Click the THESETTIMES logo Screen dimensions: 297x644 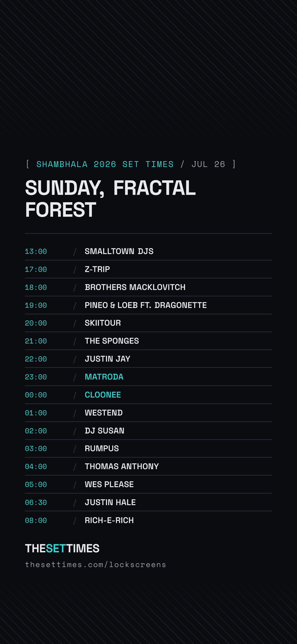(x=62, y=548)
